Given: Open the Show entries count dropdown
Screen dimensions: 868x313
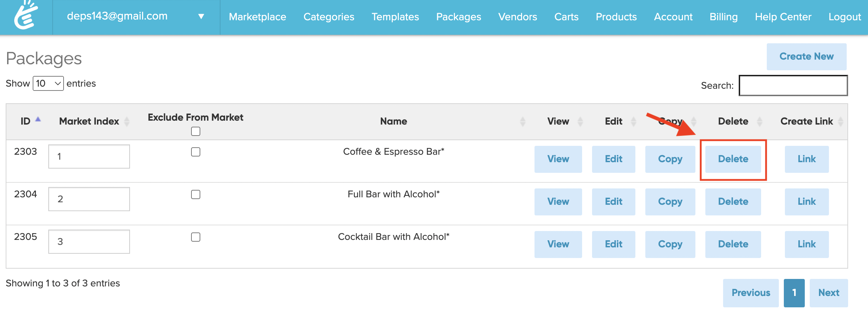Looking at the screenshot, I should (48, 83).
